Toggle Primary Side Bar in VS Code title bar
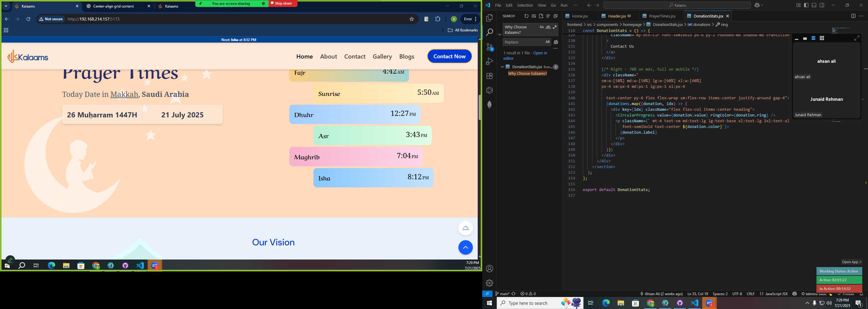868x309 pixels. [806, 5]
